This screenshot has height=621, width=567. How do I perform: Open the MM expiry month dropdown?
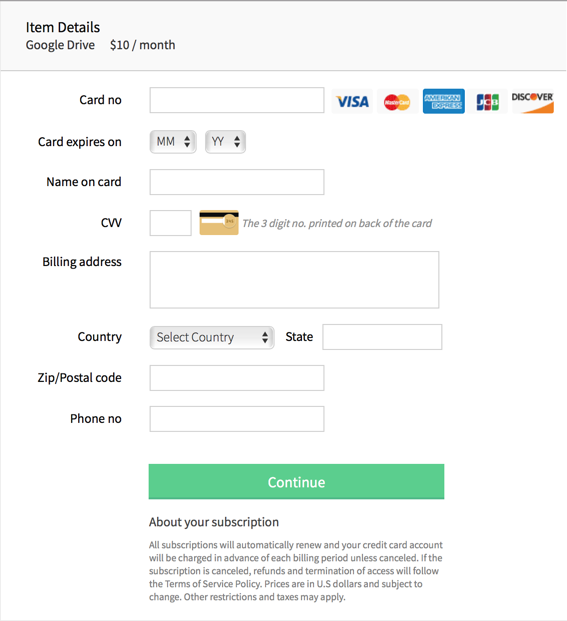coord(173,142)
